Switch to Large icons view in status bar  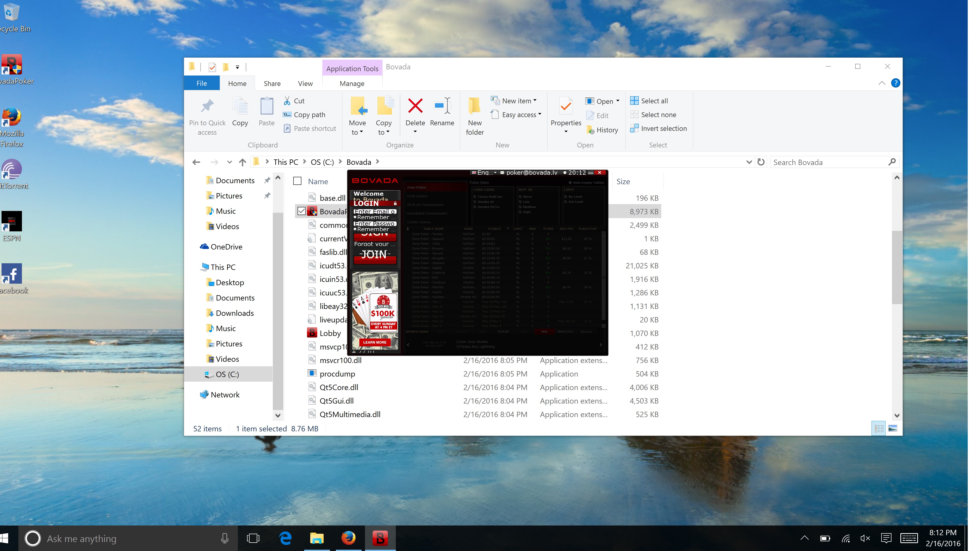tap(892, 429)
